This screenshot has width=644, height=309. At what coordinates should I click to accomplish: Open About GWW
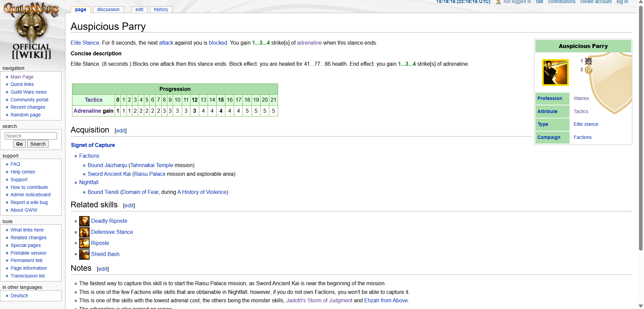[24, 210]
